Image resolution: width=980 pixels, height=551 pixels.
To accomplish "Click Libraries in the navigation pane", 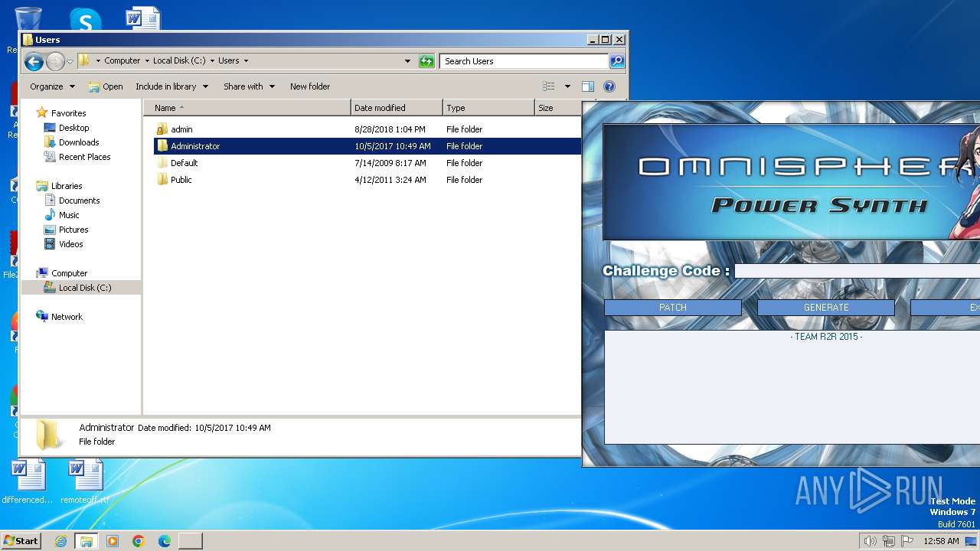I will coord(67,186).
